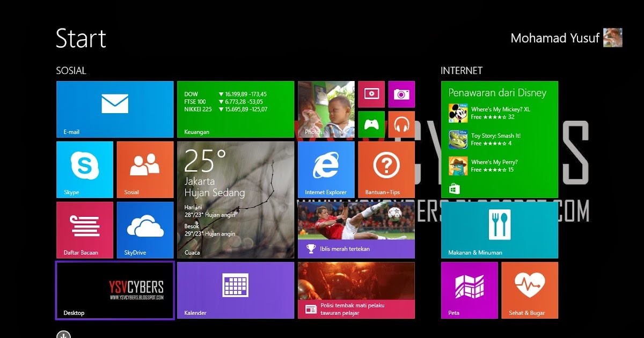Open the Photos tile
Viewport: 644px width, 338px height.
[x=326, y=109]
